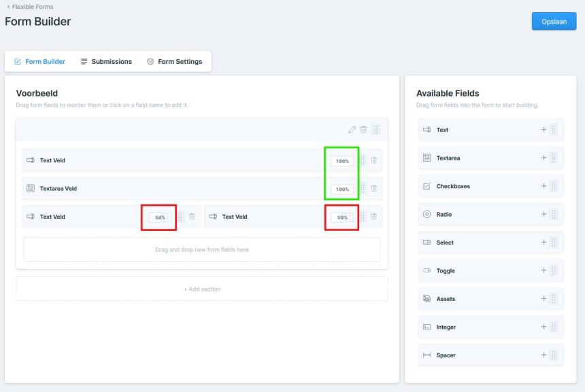The image size is (585, 392).
Task: Click the Textarea Veld field type icon
Action: pos(31,189)
